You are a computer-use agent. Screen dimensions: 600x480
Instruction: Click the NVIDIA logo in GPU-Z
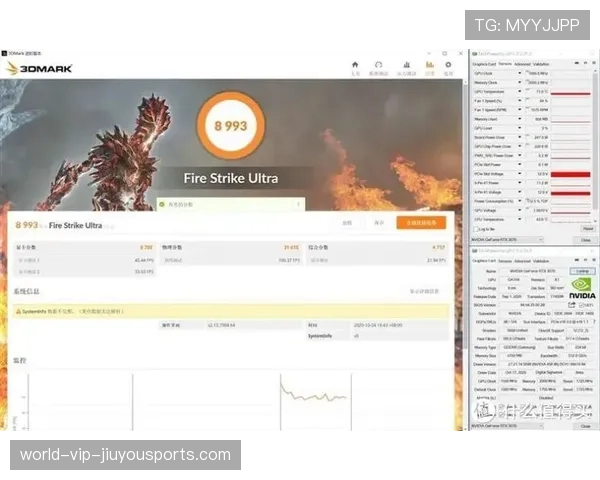point(582,288)
